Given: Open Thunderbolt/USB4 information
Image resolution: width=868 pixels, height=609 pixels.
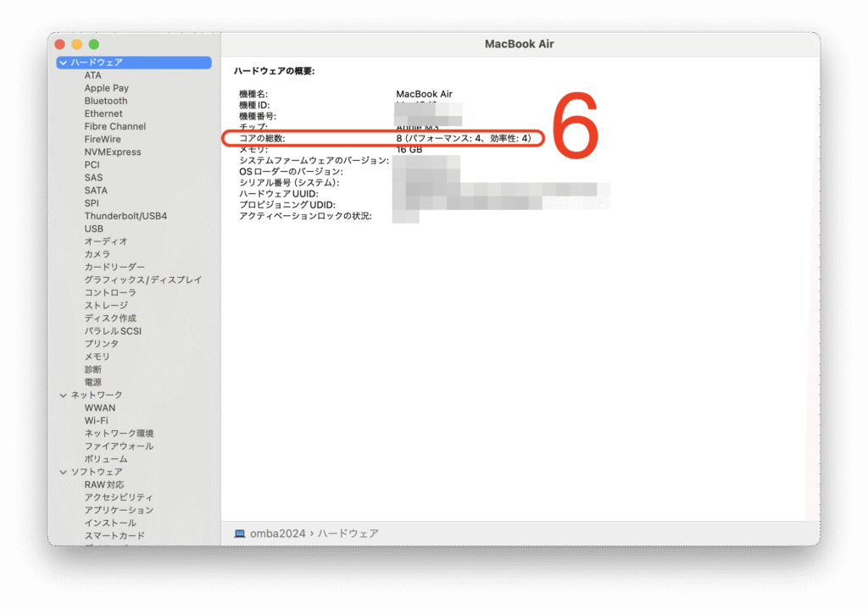Looking at the screenshot, I should (x=125, y=216).
